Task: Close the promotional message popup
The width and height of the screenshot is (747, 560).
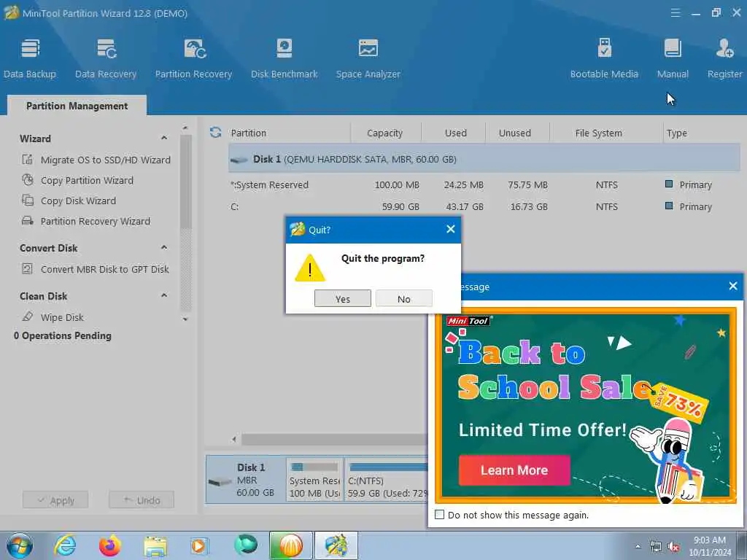Action: pyautogui.click(x=733, y=286)
